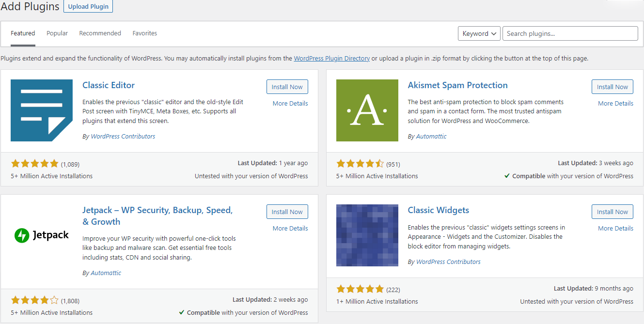Click Automattic author link under Akismet
This screenshot has width=644, height=324.
[431, 137]
